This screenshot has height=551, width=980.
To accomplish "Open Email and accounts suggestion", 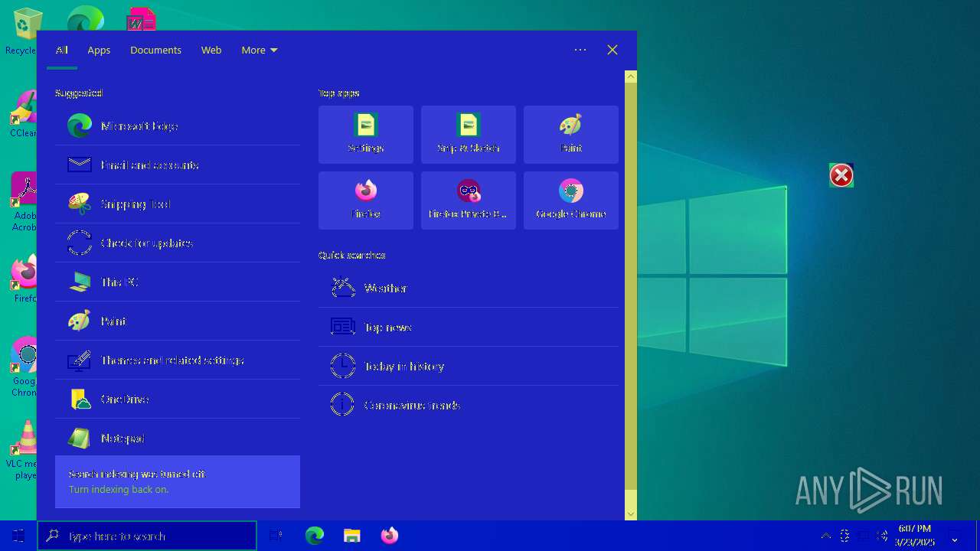I will click(178, 165).
